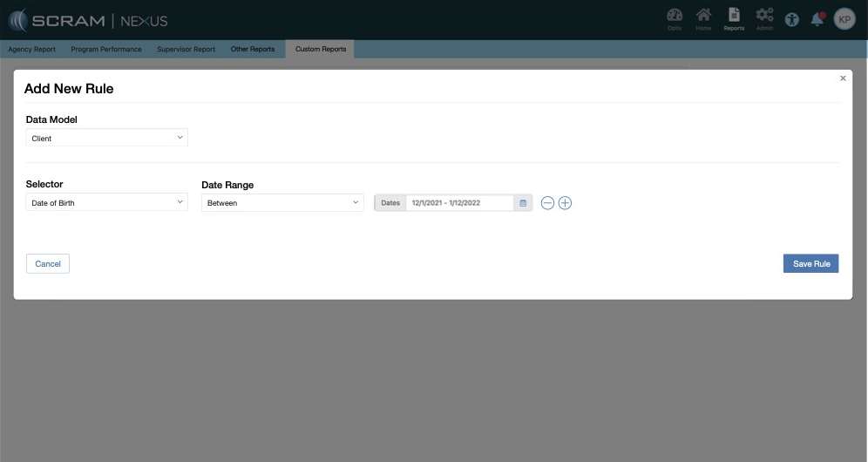Open Admin gears icon

[764, 17]
